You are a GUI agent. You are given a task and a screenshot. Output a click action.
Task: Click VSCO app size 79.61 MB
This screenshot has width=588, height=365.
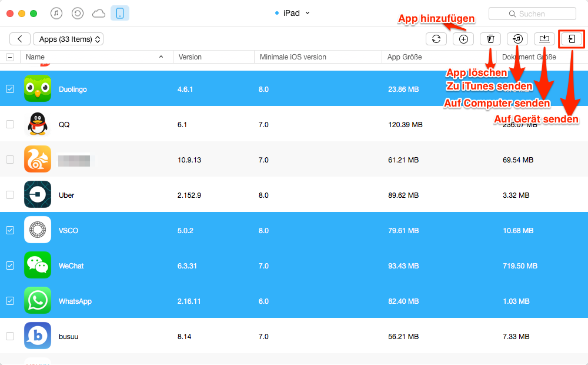tap(403, 231)
